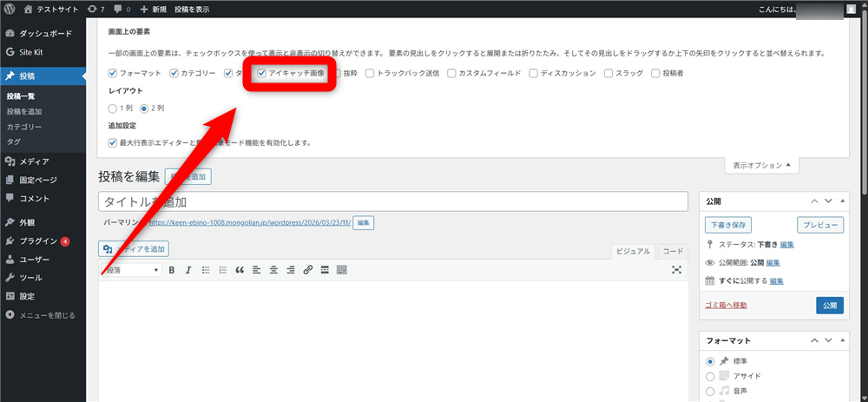Select アサイド post format radio
The height and width of the screenshot is (402, 868).
pyautogui.click(x=710, y=376)
